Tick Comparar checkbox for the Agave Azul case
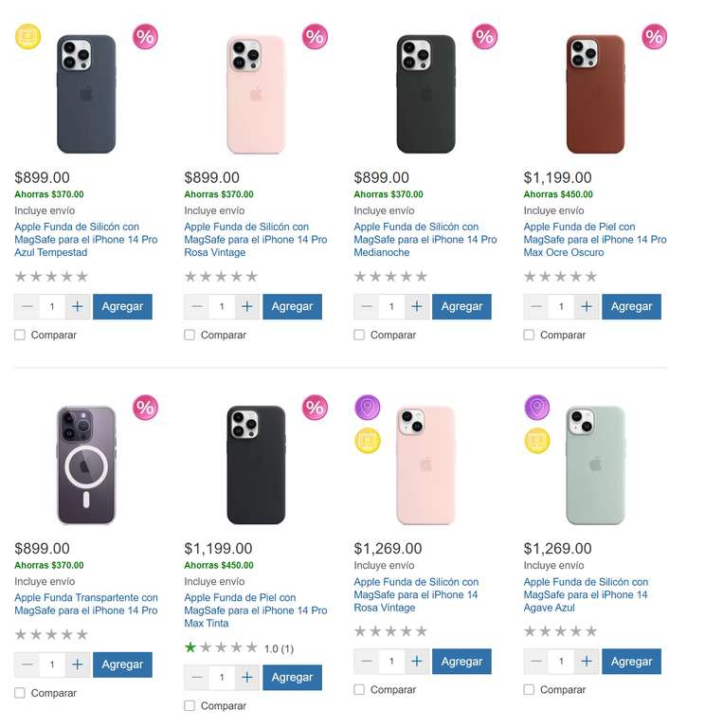 (x=529, y=689)
